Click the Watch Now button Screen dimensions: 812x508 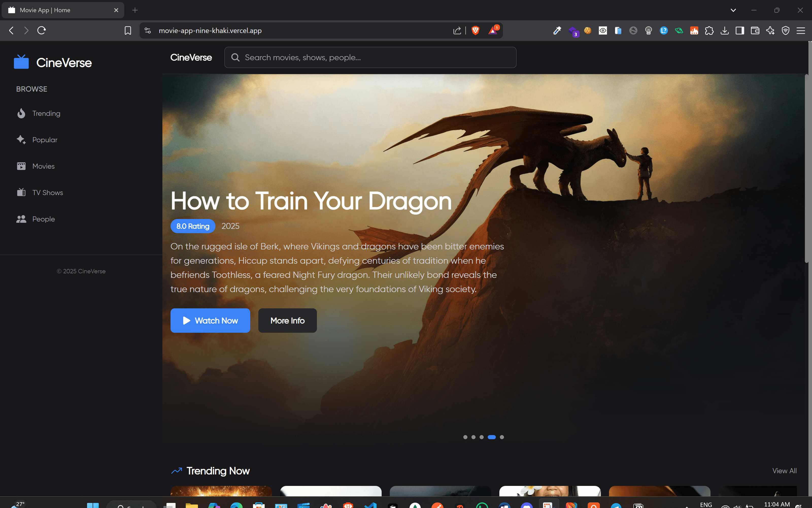point(210,321)
